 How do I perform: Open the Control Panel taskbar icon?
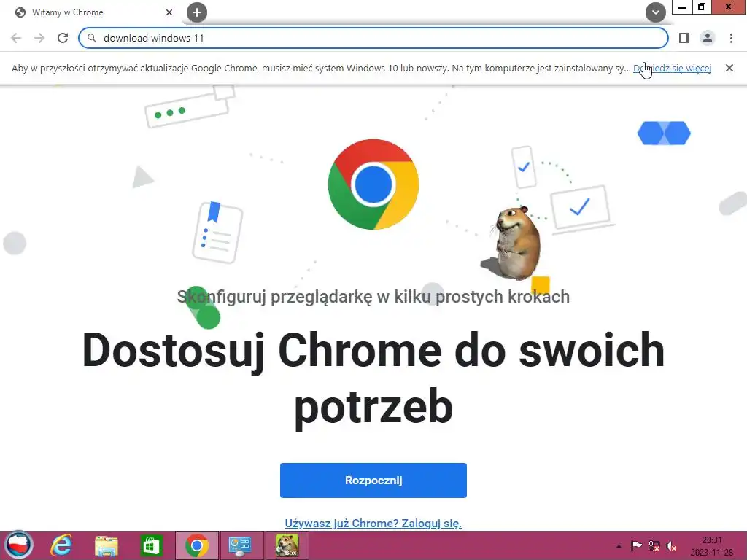point(239,545)
